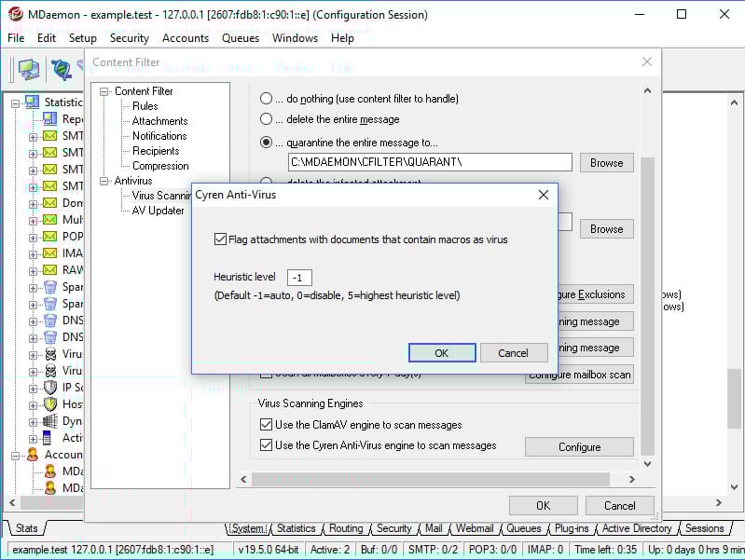Screen dimensions: 745x560
Task: Click the second Viru skull icon
Action: 50,371
